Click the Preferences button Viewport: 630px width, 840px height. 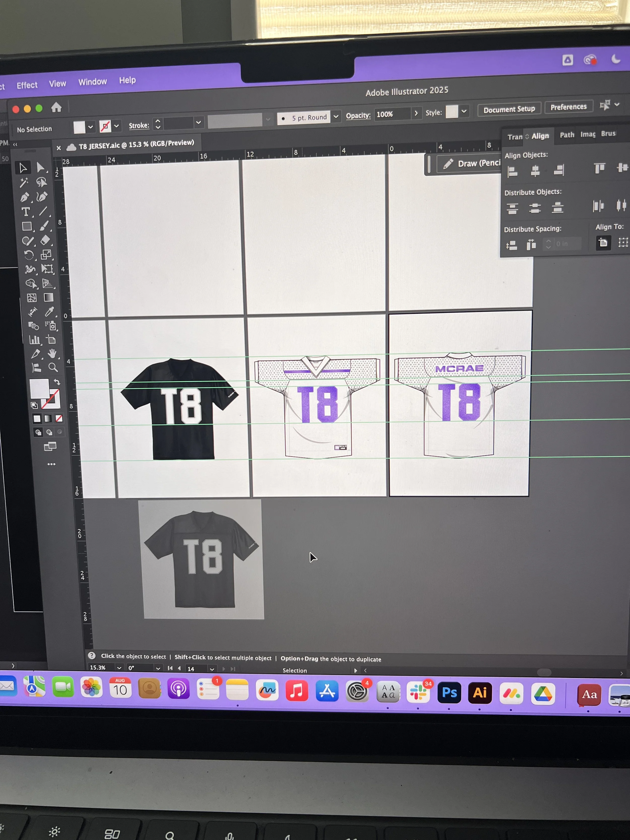click(x=569, y=107)
